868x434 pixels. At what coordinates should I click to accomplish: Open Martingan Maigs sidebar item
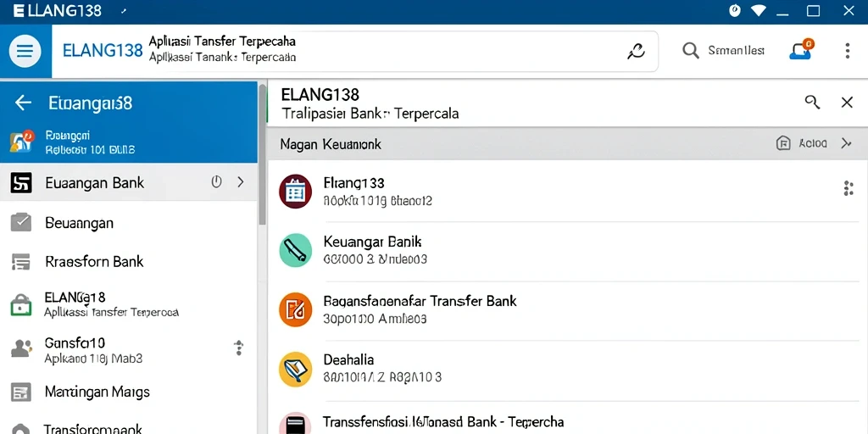click(129, 392)
